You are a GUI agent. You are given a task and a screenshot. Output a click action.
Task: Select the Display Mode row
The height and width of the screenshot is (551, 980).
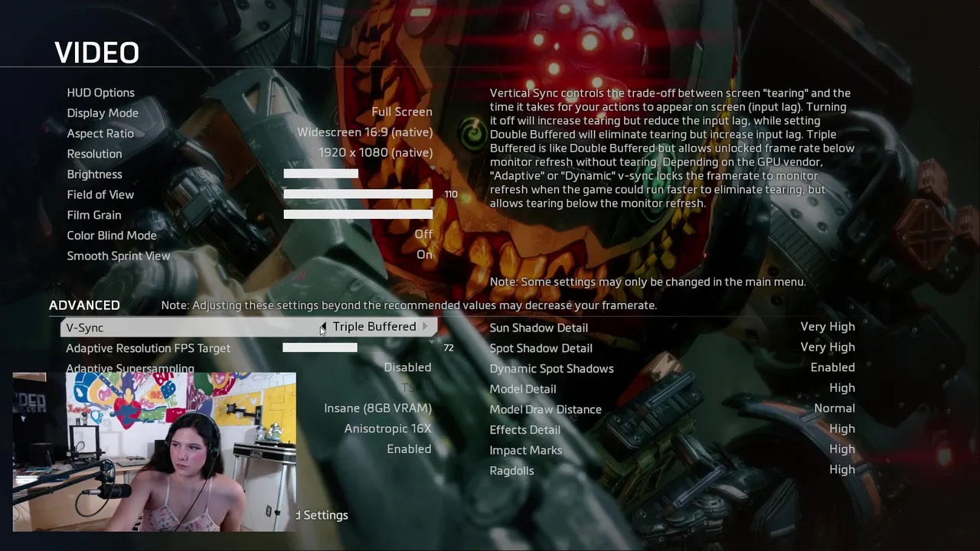(249, 112)
